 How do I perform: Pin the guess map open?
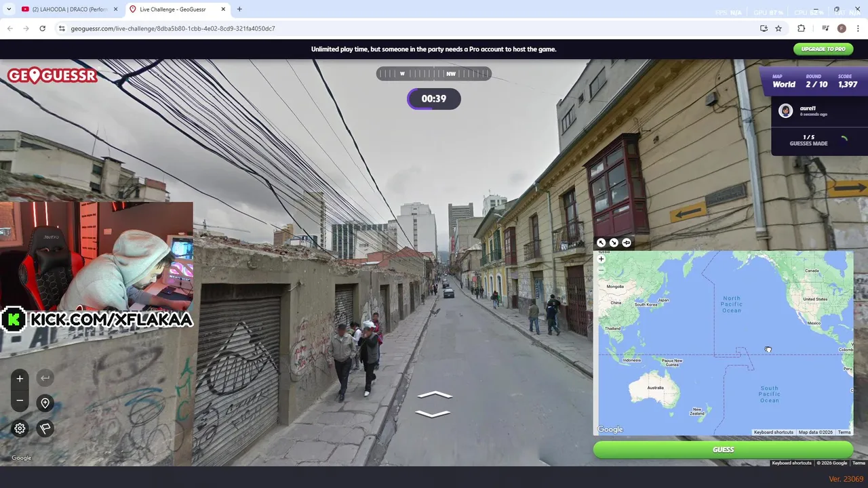click(627, 243)
